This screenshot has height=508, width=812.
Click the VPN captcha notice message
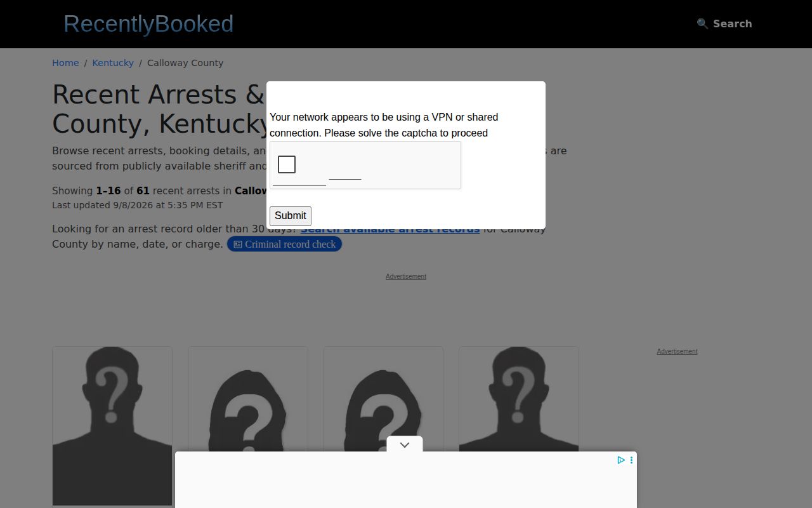click(x=384, y=125)
